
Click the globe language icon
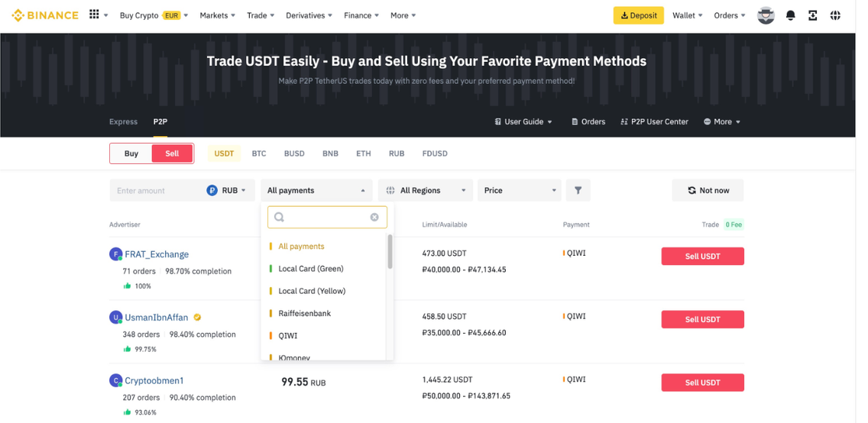[835, 15]
